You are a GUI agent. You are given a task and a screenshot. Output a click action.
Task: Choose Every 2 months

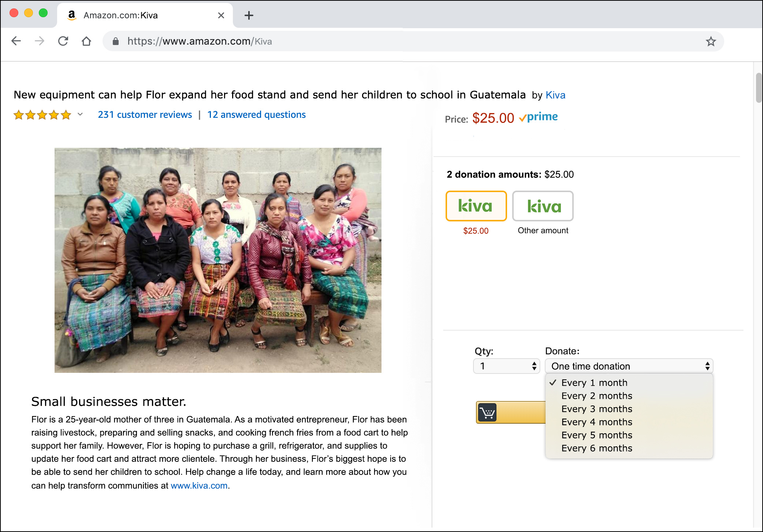629,396
